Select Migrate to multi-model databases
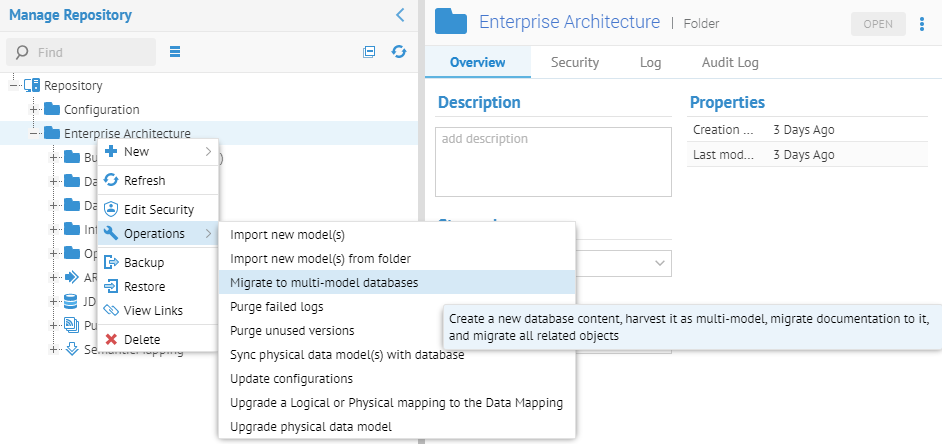Image resolution: width=942 pixels, height=444 pixels. 324,283
